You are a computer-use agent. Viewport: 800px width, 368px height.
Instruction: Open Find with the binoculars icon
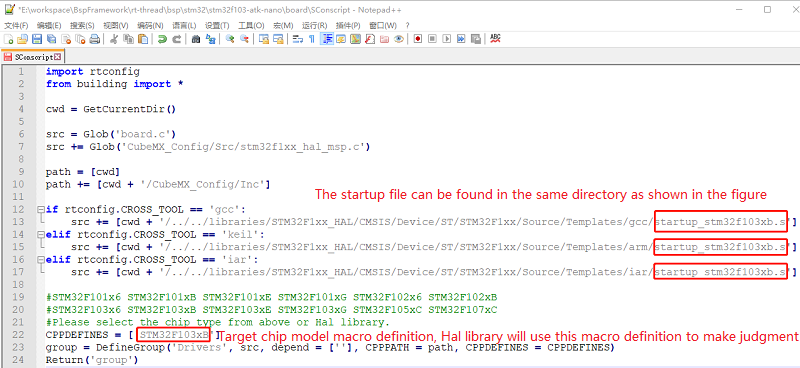click(x=196, y=39)
